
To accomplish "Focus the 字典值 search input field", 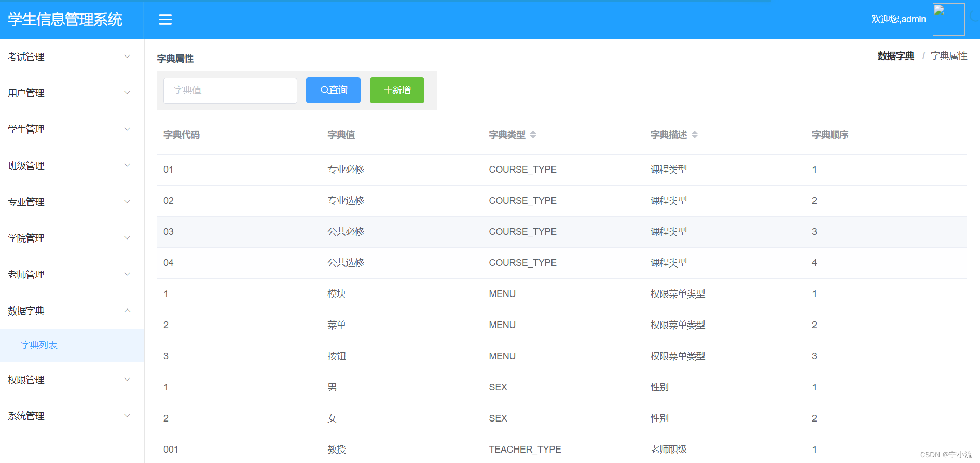I will 230,91.
